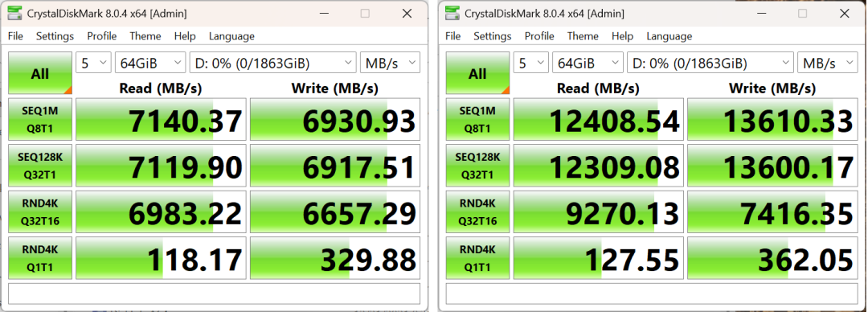Open Theme menu in left window

click(145, 36)
